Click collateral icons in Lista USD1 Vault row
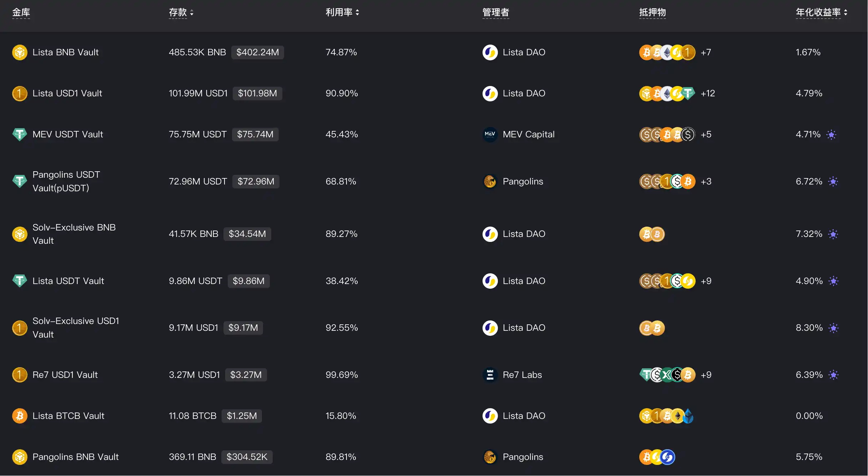This screenshot has height=476, width=868. coord(667,93)
